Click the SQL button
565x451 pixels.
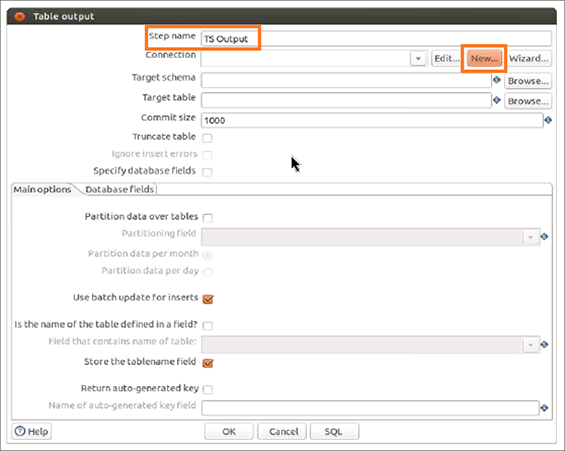click(334, 431)
